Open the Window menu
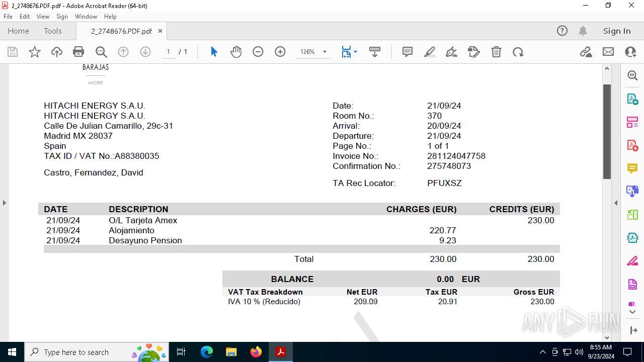 point(86,17)
